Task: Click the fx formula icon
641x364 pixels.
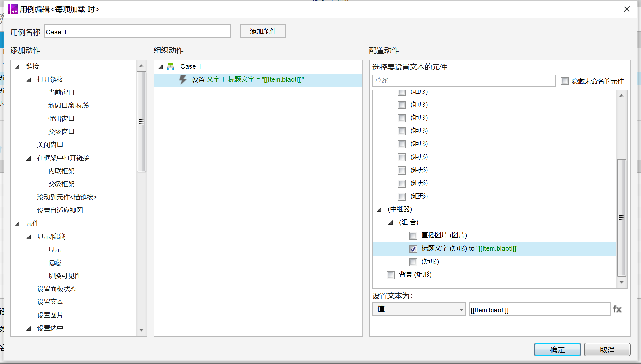Action: click(x=617, y=309)
